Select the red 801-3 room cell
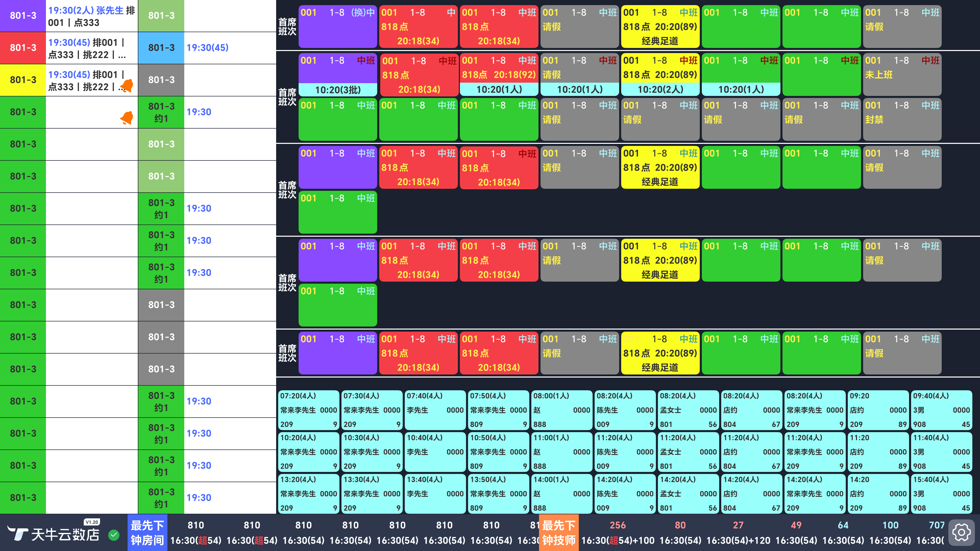Image resolution: width=980 pixels, height=551 pixels. point(23,48)
